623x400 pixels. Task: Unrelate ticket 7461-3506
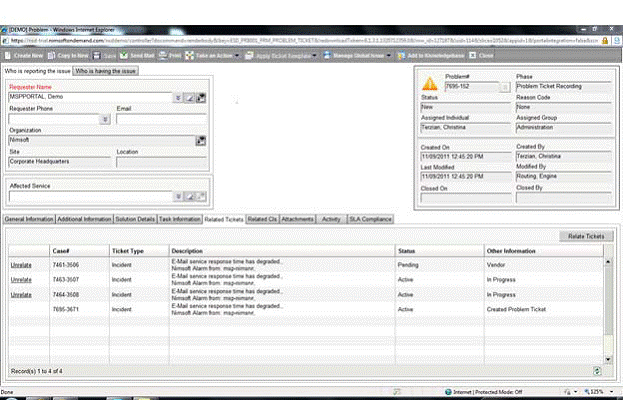click(x=21, y=265)
